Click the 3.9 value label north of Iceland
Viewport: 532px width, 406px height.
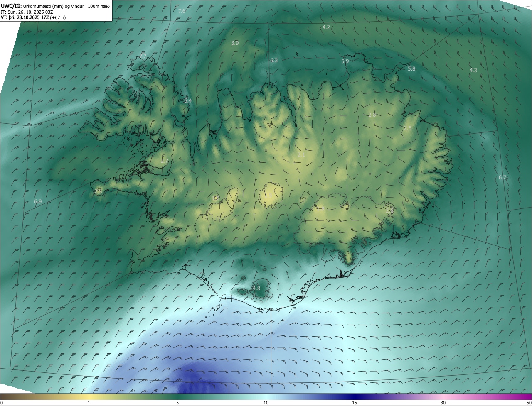pyautogui.click(x=235, y=43)
